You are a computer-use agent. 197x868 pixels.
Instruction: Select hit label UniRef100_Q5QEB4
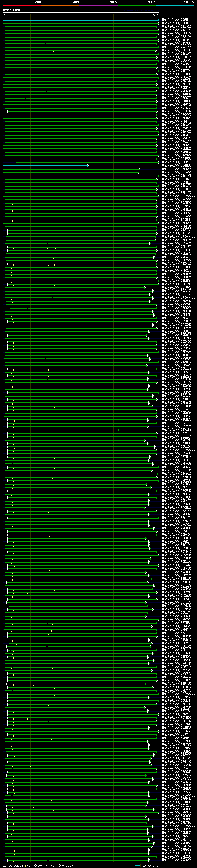177,213
